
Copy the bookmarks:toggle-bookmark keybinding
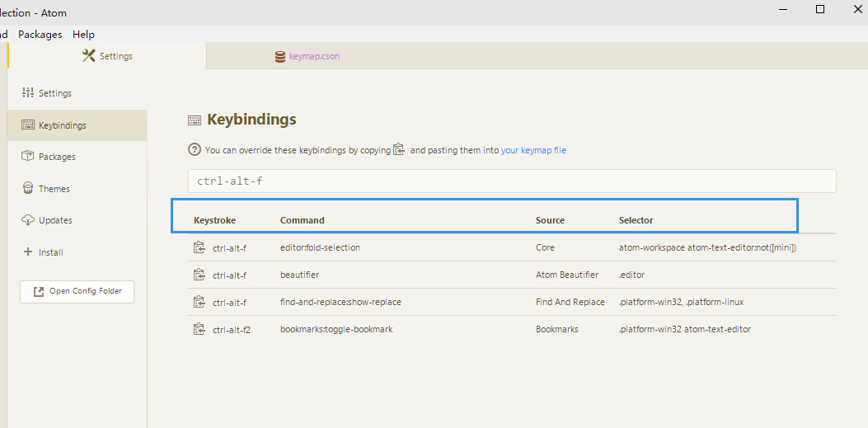(x=199, y=329)
